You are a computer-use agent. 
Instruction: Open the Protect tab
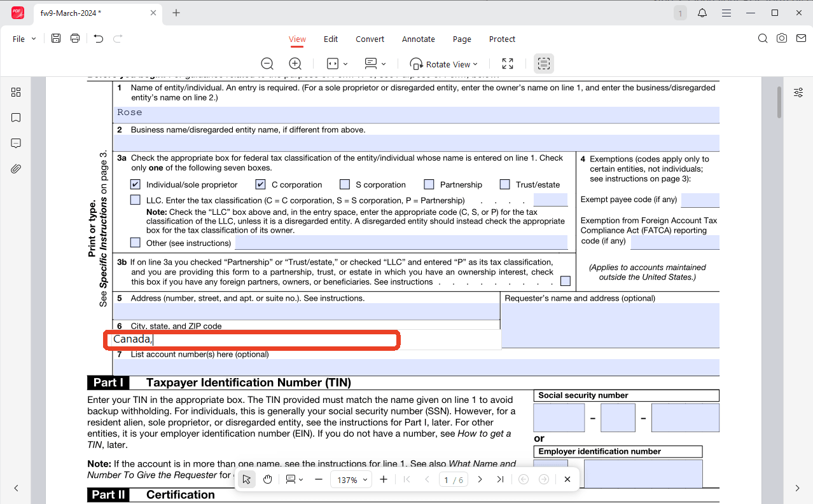pyautogui.click(x=502, y=39)
